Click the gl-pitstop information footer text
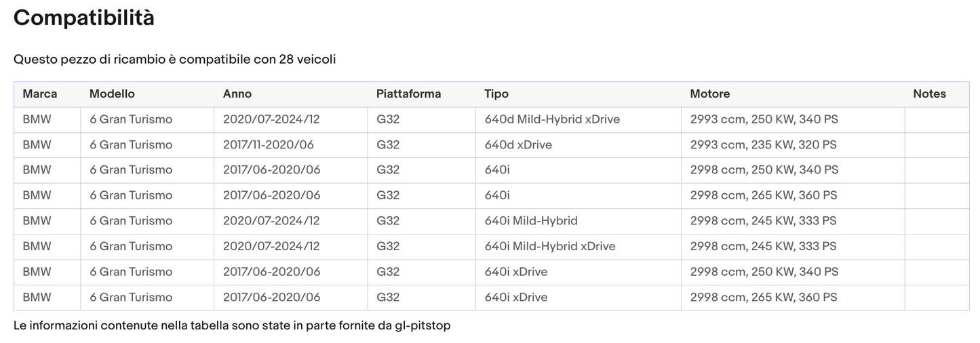980x343 pixels. click(232, 326)
